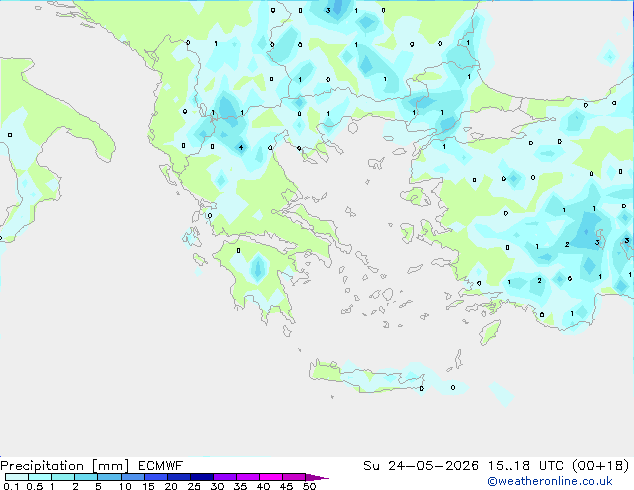Click the value 3 at the map's top edge
Viewport: 634px width, 490px height.
(328, 11)
